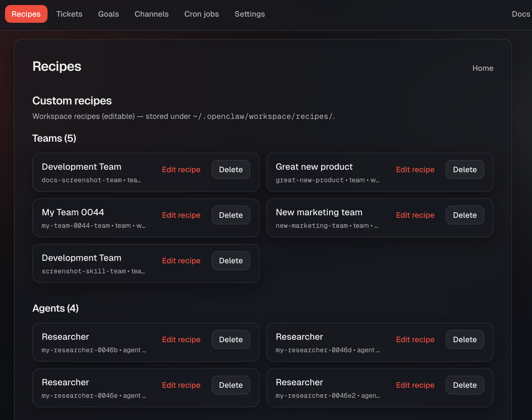The height and width of the screenshot is (420, 532).
Task: Delete the my-researcher-0046e agent recipe
Action: (231, 385)
